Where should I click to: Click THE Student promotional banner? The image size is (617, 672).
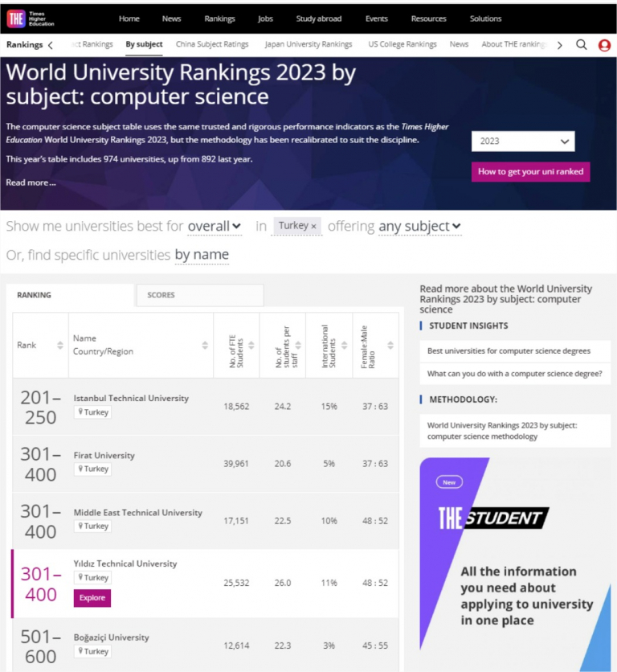[x=515, y=564]
